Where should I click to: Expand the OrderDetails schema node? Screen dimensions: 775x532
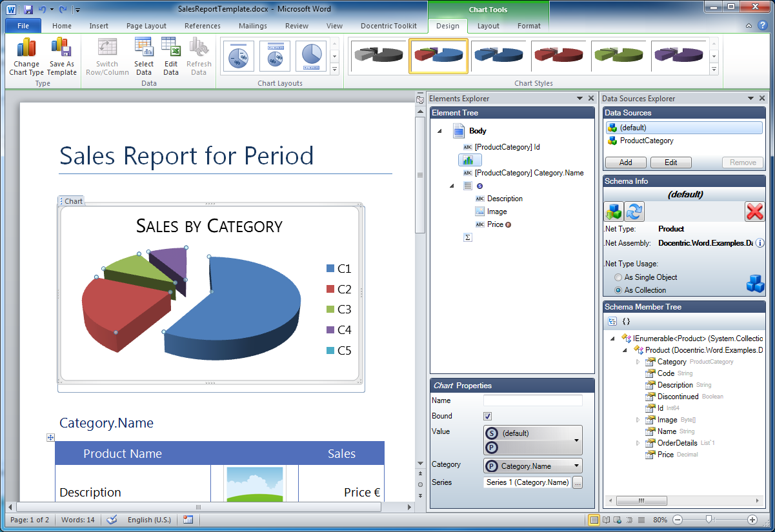point(638,443)
